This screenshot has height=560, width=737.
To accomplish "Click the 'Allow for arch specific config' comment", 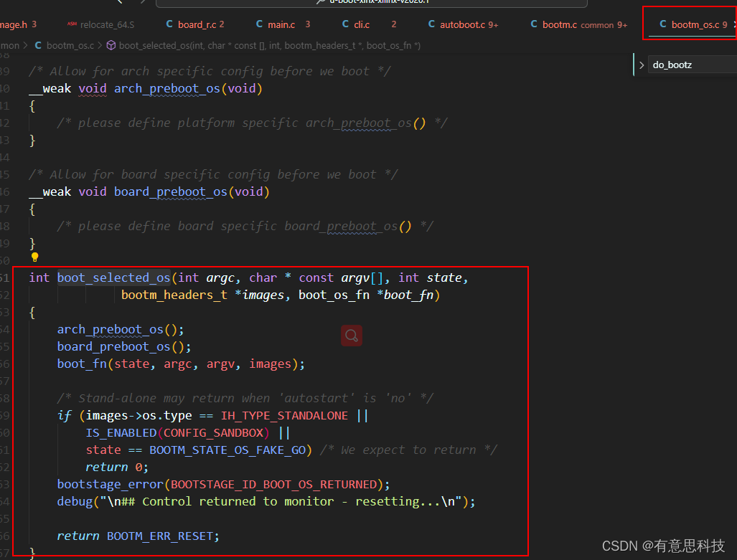I will point(210,72).
